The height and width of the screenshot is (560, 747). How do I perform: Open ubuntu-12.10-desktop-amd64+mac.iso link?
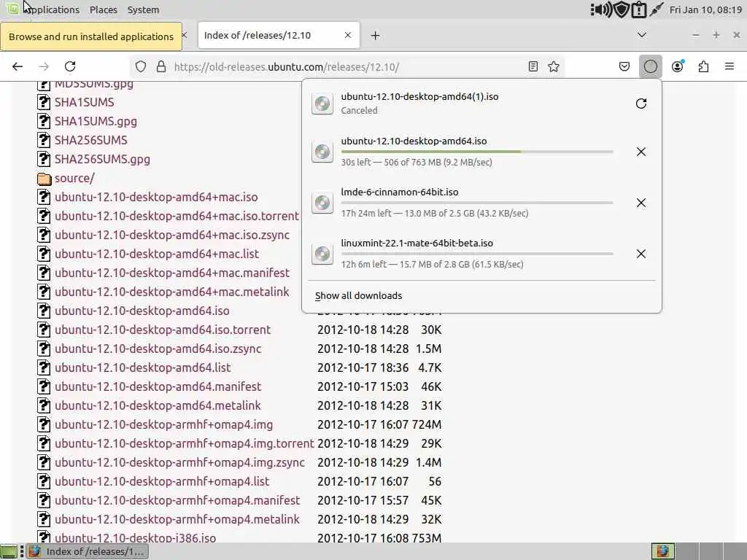coord(156,197)
